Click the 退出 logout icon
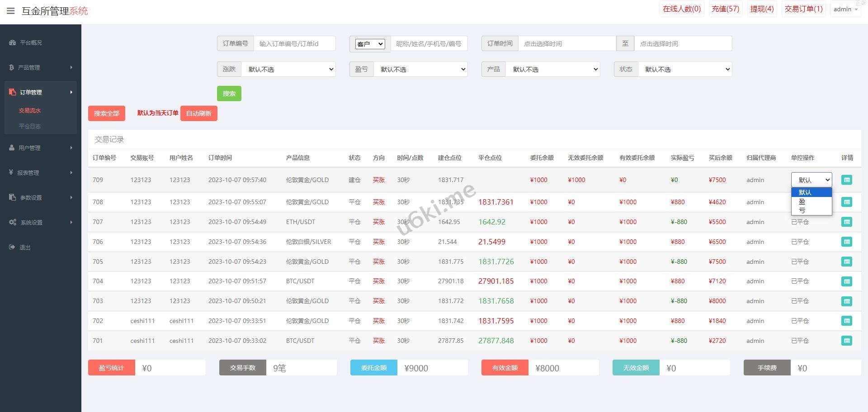868x412 pixels. pos(12,247)
